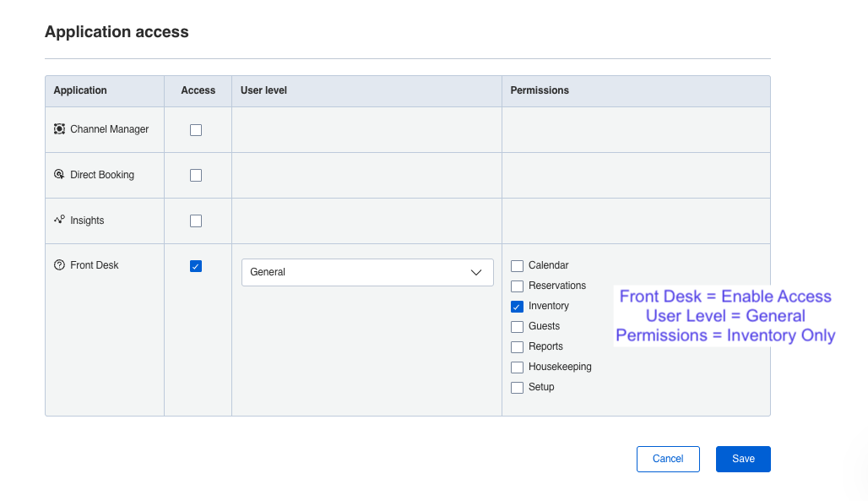Viewport: 868px width, 501px height.
Task: Click the Direct Booking application icon
Action: pos(59,175)
